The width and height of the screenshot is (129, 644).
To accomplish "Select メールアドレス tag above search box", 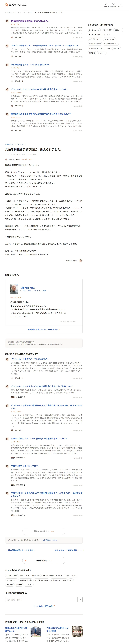I will (x=12, y=580).
